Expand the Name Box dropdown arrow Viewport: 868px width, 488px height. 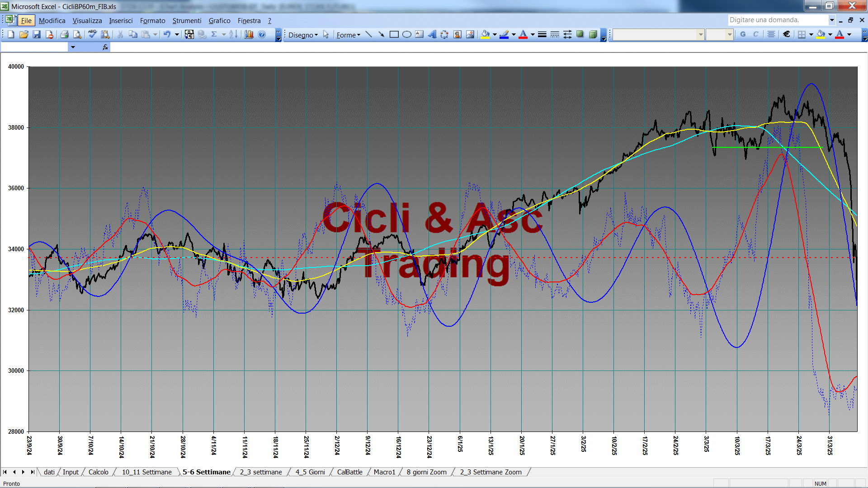tap(73, 47)
